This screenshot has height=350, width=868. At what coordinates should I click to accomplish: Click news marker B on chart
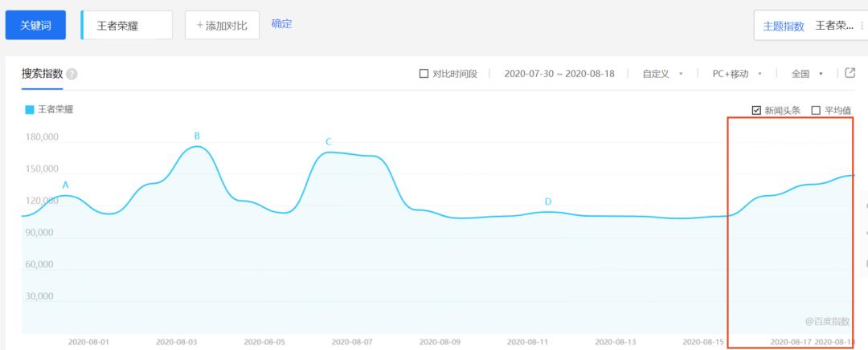pyautogui.click(x=197, y=136)
